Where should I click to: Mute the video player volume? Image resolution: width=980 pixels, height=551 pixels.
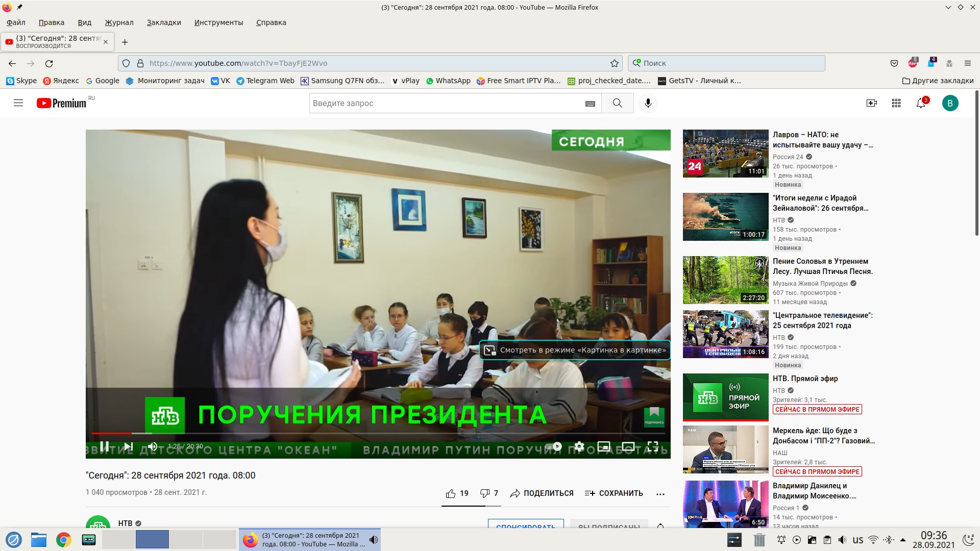pos(152,446)
